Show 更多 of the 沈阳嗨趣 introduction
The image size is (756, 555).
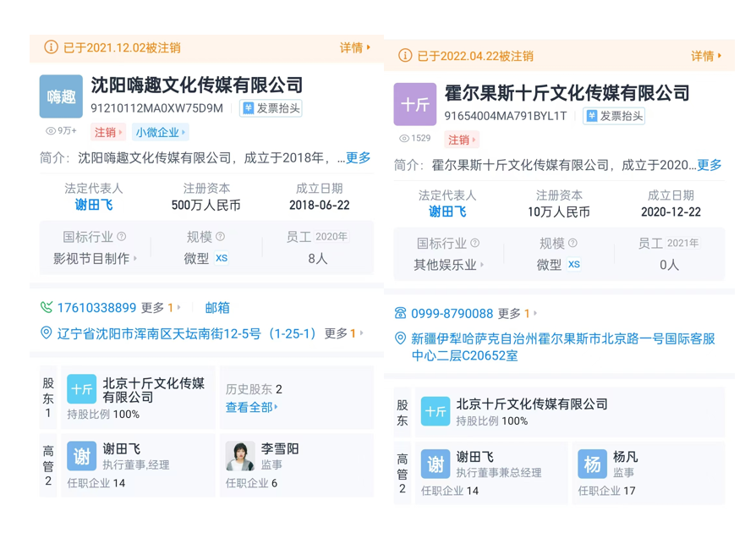point(359,157)
